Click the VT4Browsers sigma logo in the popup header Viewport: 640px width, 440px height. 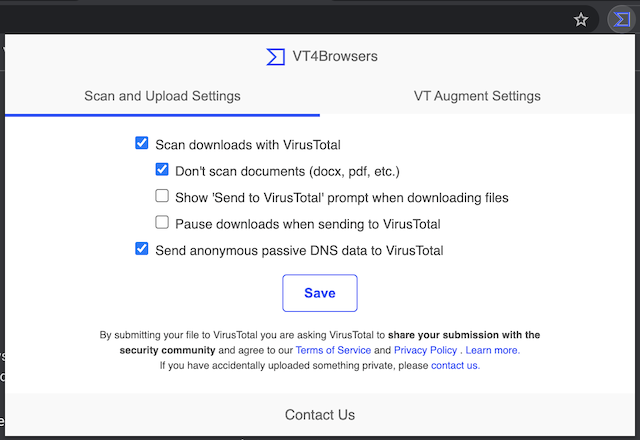(x=276, y=57)
